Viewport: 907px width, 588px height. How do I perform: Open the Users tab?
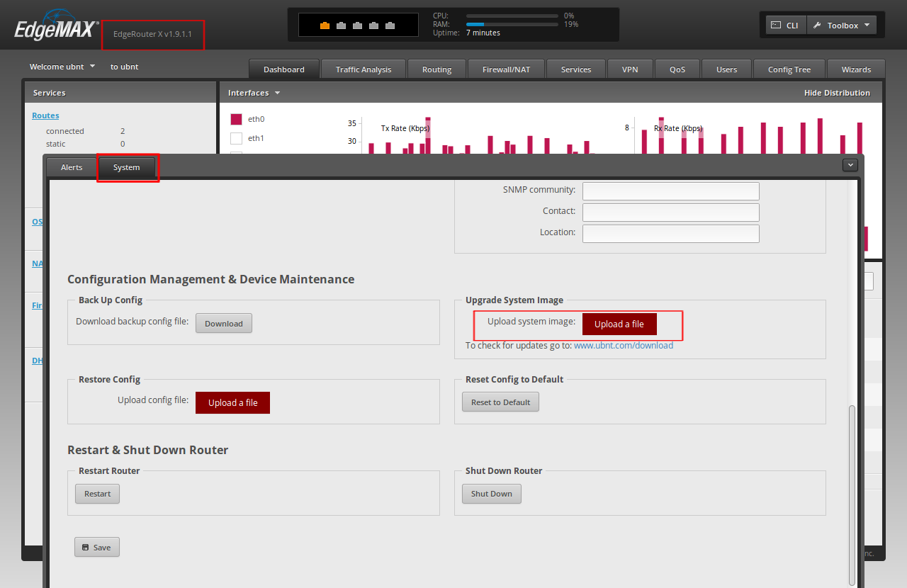click(726, 69)
